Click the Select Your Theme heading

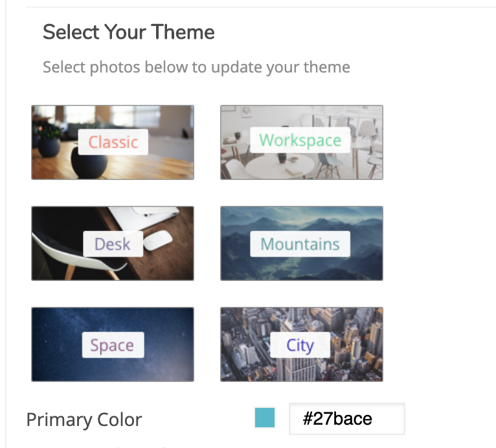(x=129, y=32)
